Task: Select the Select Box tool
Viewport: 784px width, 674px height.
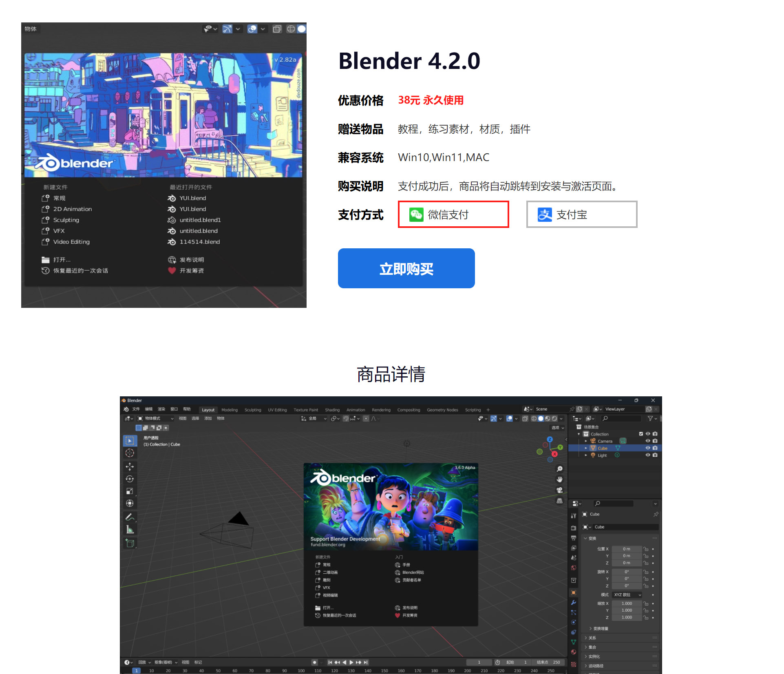Action: 130,441
